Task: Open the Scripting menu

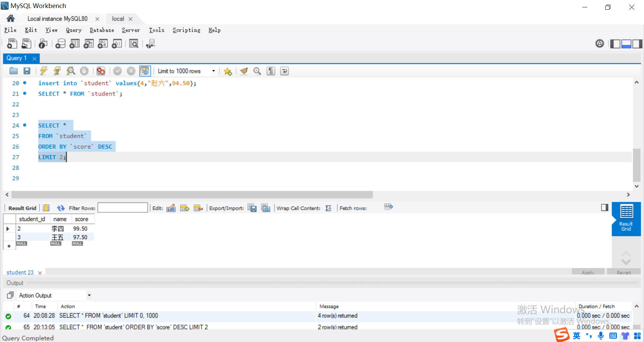Action: coord(186,30)
